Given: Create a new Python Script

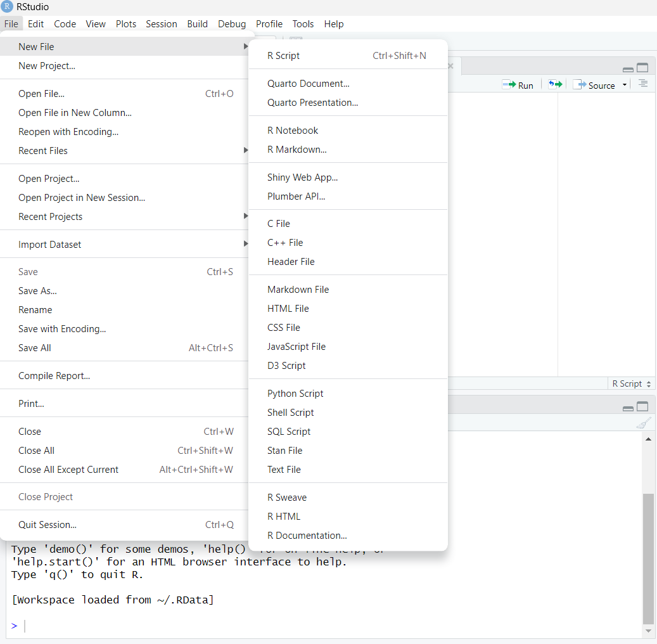Looking at the screenshot, I should (x=295, y=393).
